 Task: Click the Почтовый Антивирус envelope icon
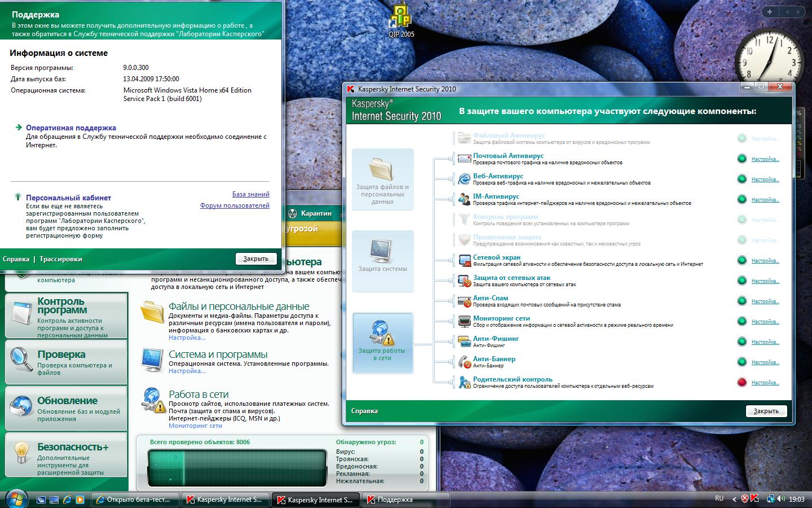coord(464,159)
